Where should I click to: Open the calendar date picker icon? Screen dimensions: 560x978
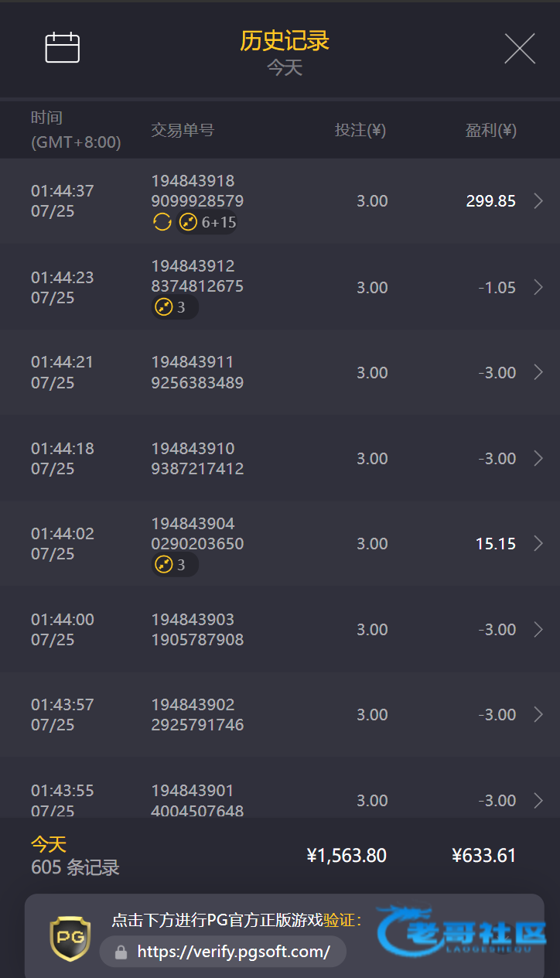pyautogui.click(x=63, y=48)
